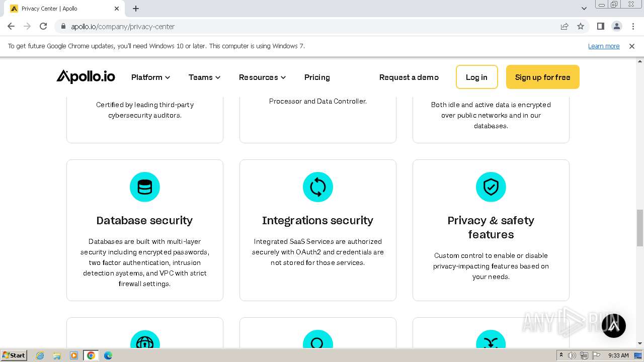Image resolution: width=644 pixels, height=362 pixels.
Task: Click the Apollo.io logo
Action: [86, 77]
